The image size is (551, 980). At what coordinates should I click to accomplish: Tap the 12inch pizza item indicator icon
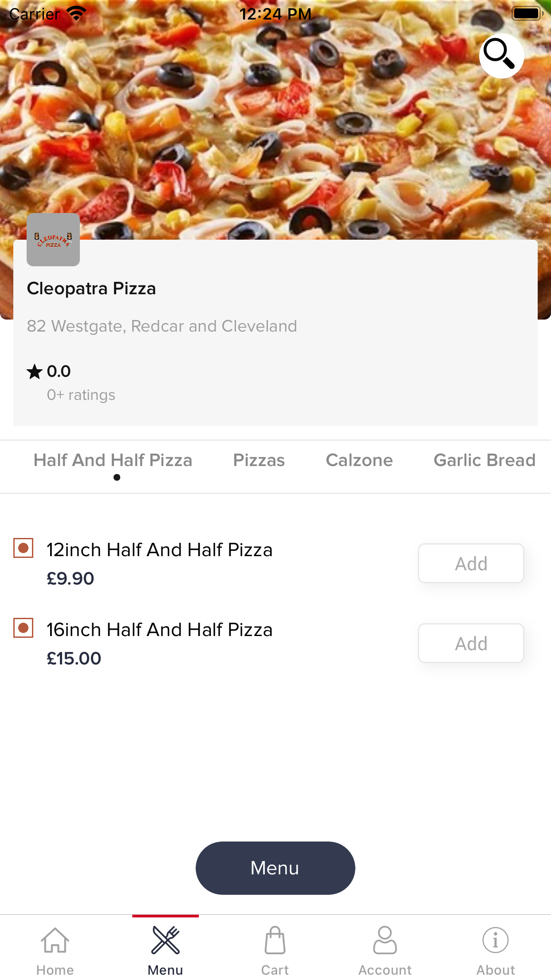point(24,548)
